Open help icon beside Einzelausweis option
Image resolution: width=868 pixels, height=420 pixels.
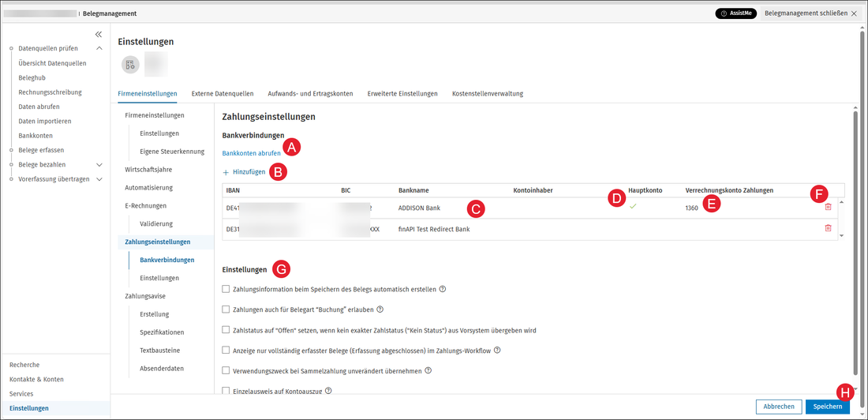pos(328,391)
